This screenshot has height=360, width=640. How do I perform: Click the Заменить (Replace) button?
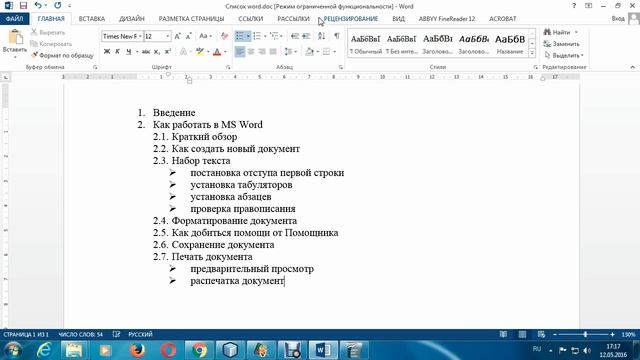pos(562,44)
